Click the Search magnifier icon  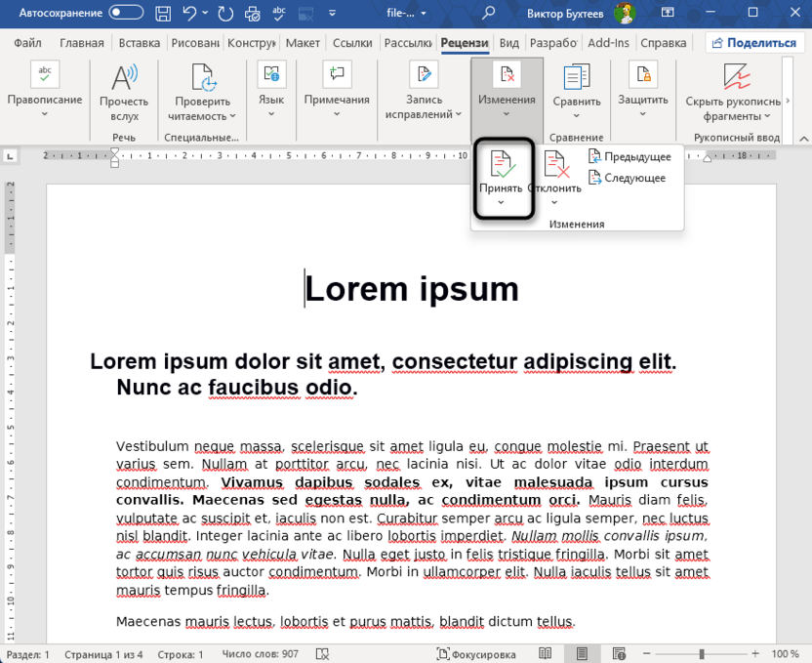(488, 13)
